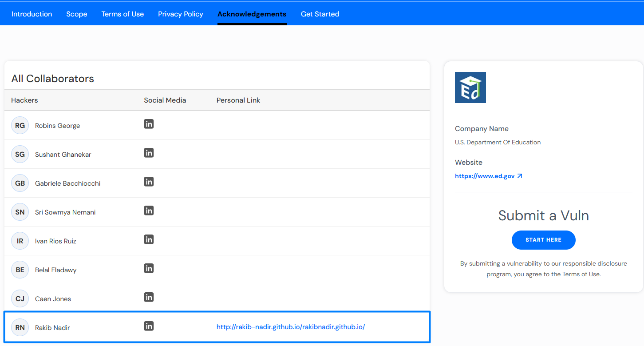Viewport: 644px width, 346px height.
Task: Open Rakib Nadir's LinkedIn icon
Action: pyautogui.click(x=149, y=326)
